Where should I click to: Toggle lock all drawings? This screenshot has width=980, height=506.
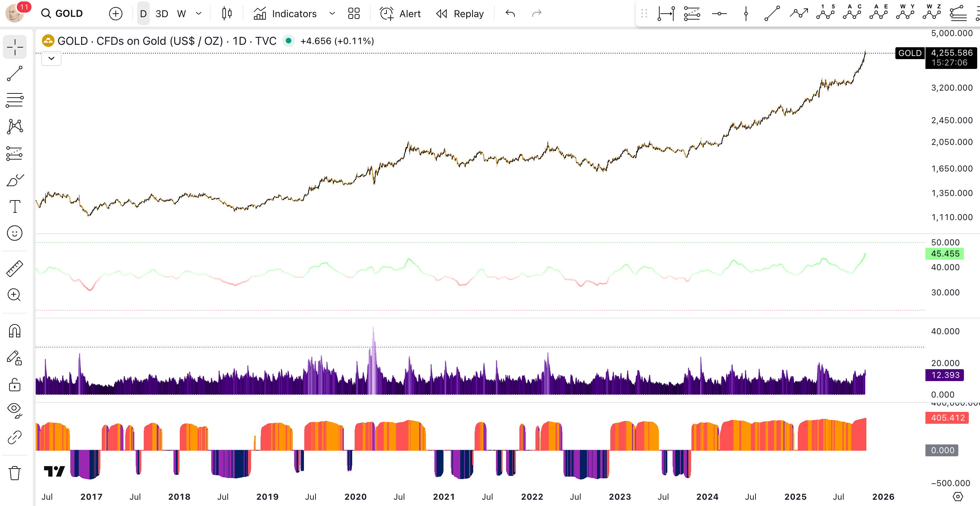coord(14,385)
